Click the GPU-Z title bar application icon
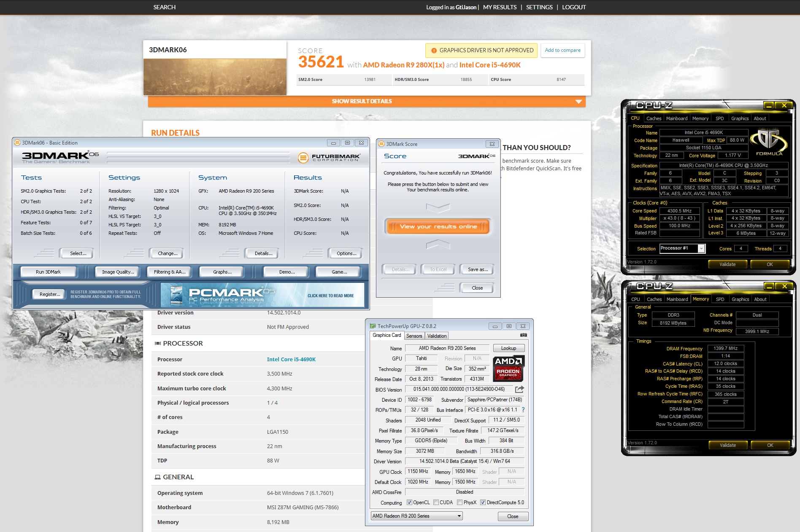This screenshot has width=800, height=532. (373, 326)
